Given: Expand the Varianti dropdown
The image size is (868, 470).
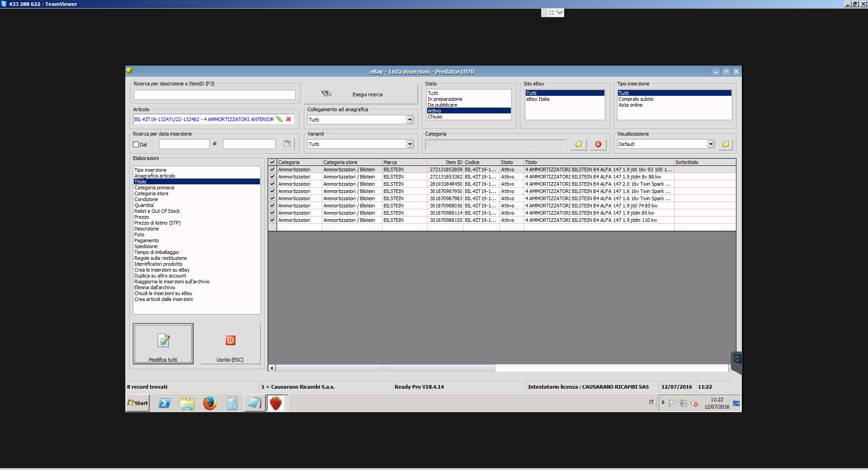Looking at the screenshot, I should pyautogui.click(x=410, y=144).
